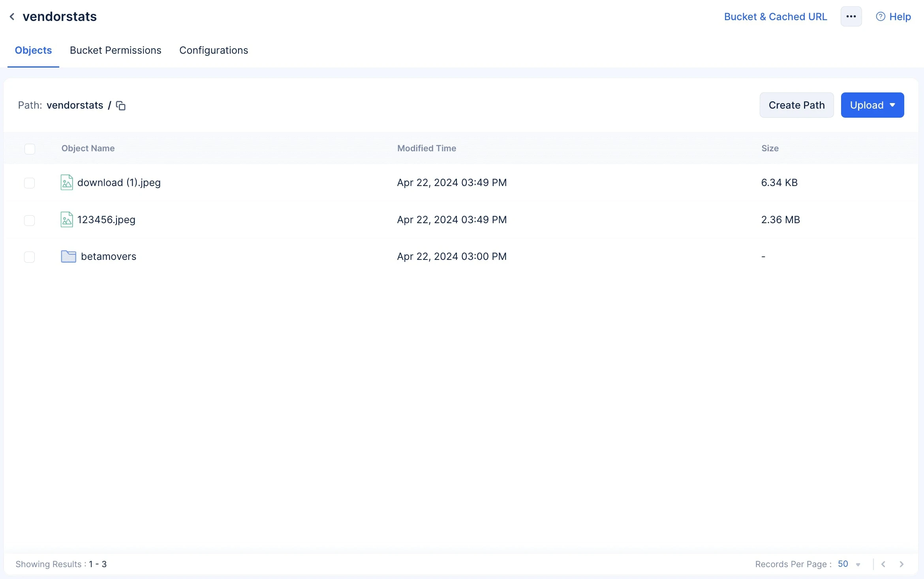Image resolution: width=924 pixels, height=579 pixels.
Task: Go back using the arrow beside vendorstats
Action: click(x=12, y=17)
